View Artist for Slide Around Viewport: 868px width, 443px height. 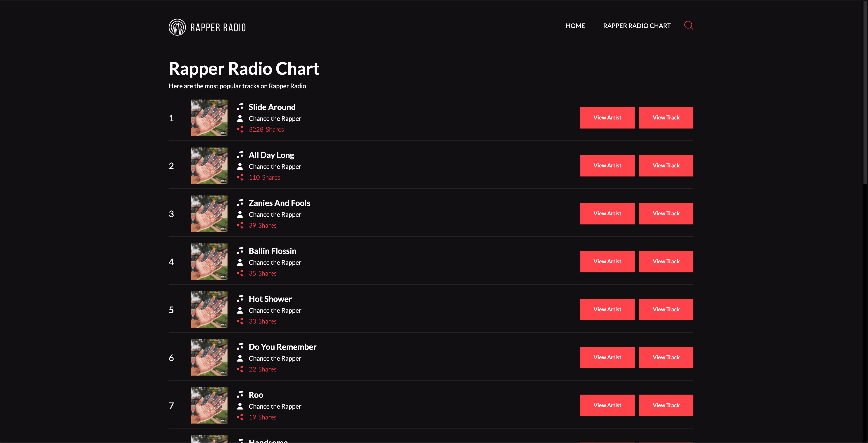607,118
